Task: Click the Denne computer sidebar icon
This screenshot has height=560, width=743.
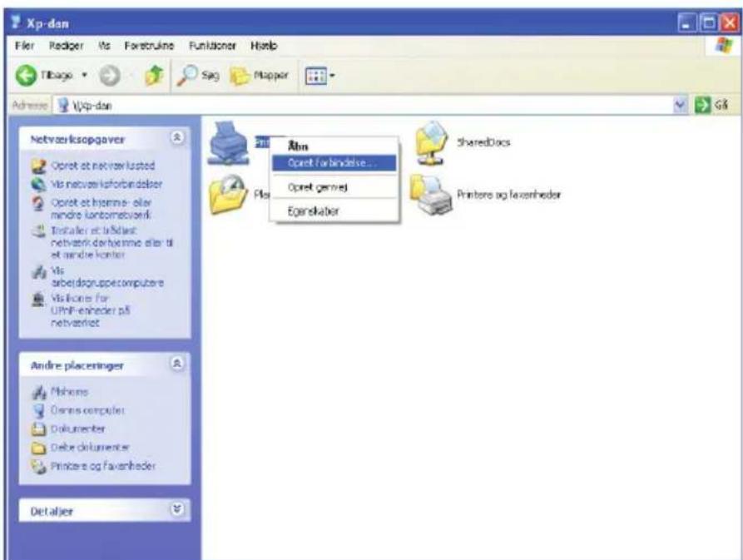Action: pos(39,410)
